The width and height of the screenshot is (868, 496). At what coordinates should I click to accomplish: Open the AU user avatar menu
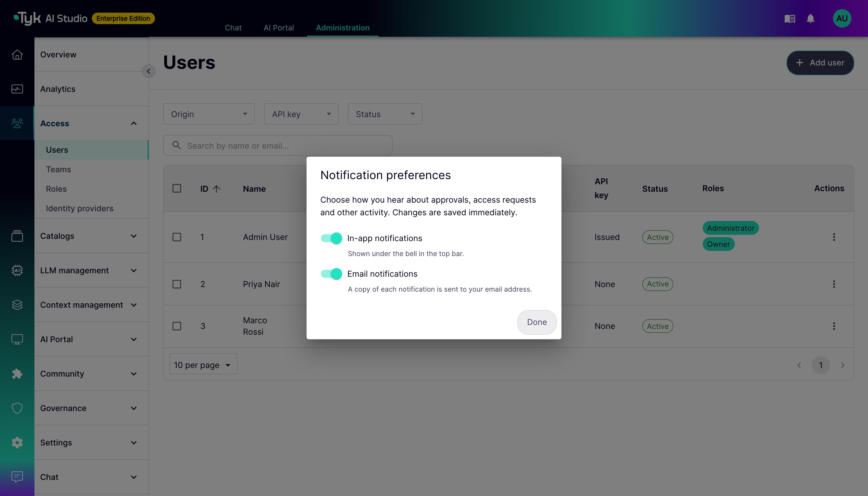(x=842, y=18)
